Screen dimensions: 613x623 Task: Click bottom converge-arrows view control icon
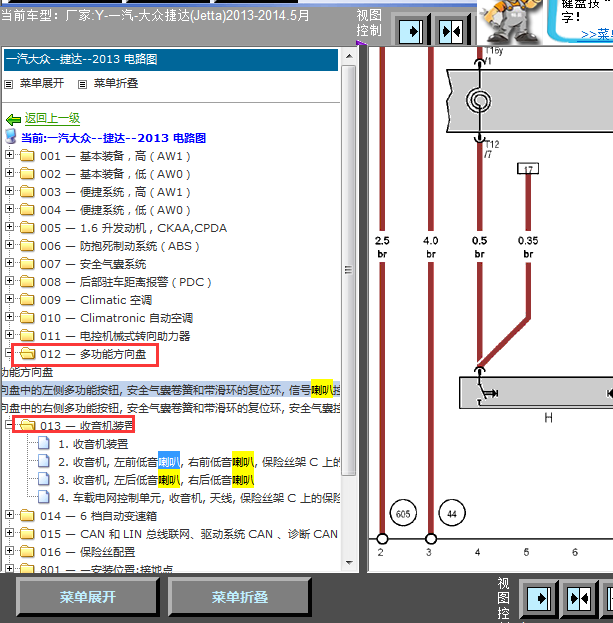click(x=579, y=598)
